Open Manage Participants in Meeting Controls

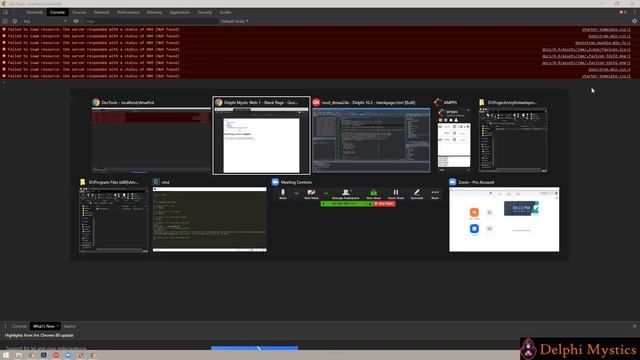pyautogui.click(x=346, y=193)
